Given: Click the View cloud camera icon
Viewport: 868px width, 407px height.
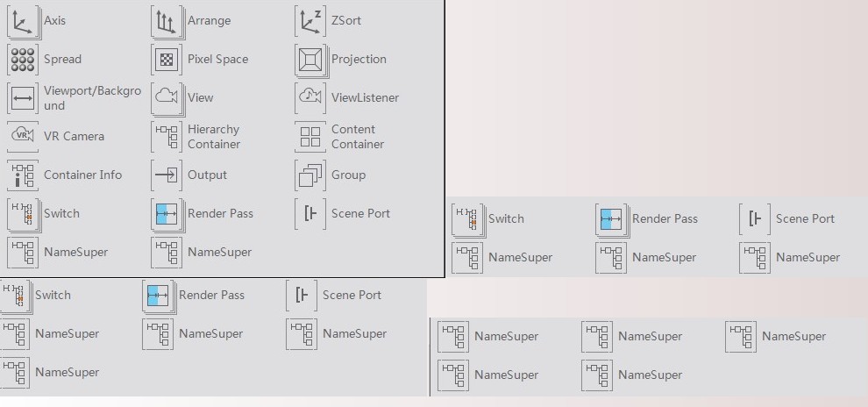Looking at the screenshot, I should click(167, 98).
